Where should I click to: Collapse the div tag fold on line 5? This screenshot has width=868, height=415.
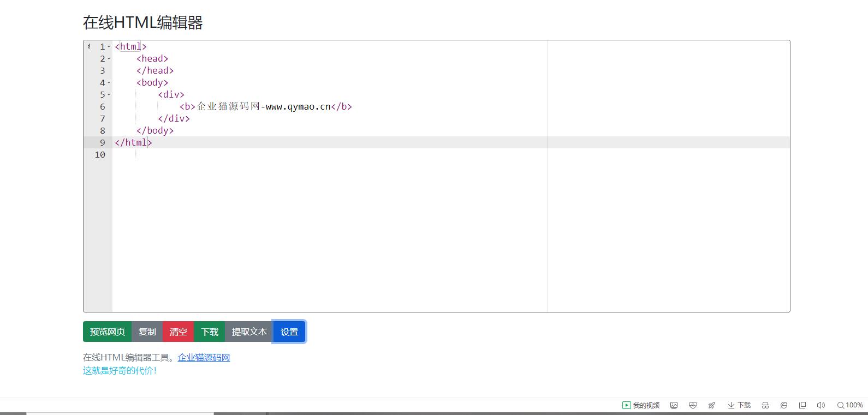pos(109,95)
